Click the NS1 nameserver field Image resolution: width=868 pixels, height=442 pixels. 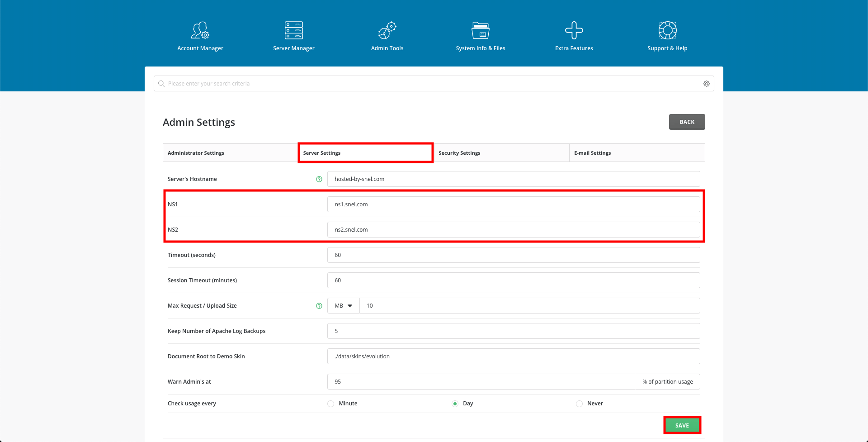(514, 204)
